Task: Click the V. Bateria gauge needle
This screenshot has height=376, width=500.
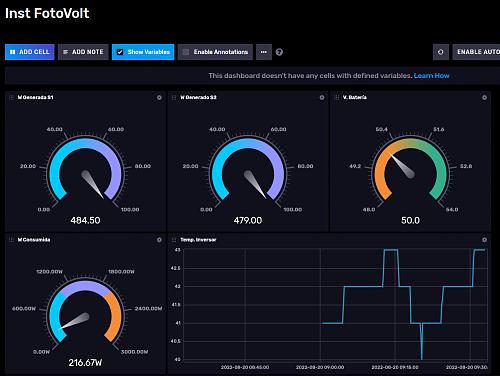Action: (x=402, y=165)
